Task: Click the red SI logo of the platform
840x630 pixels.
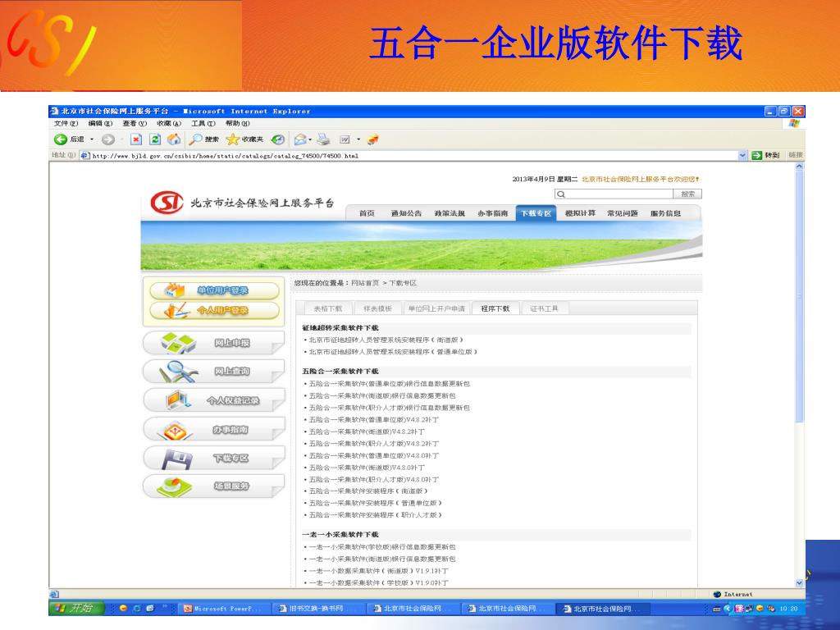Action: pyautogui.click(x=167, y=203)
